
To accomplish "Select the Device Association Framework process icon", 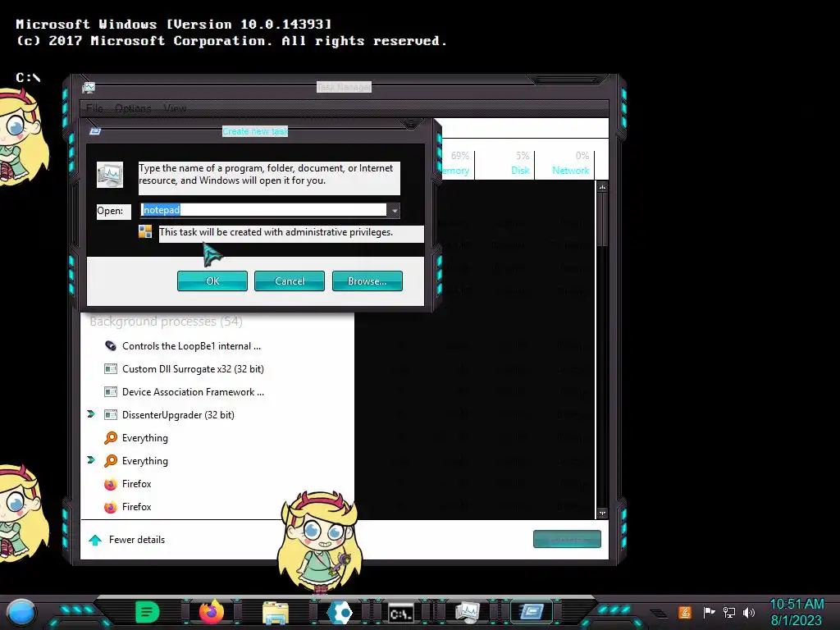I will tap(111, 392).
